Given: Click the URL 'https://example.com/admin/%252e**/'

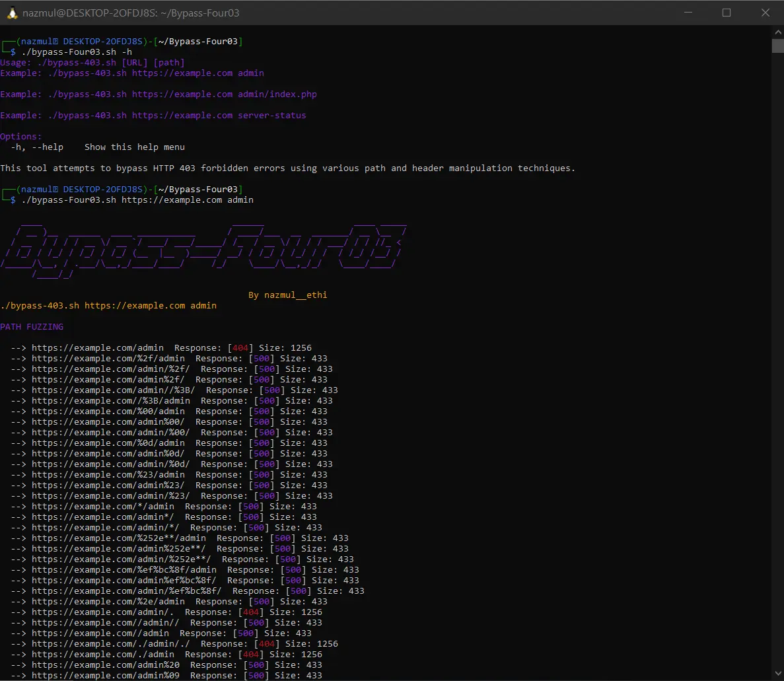Looking at the screenshot, I should pyautogui.click(x=122, y=559).
